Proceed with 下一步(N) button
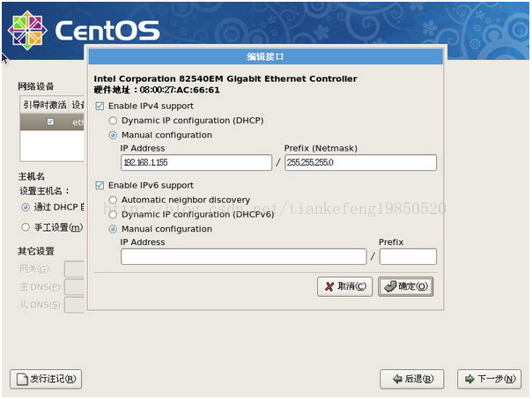 [489, 379]
